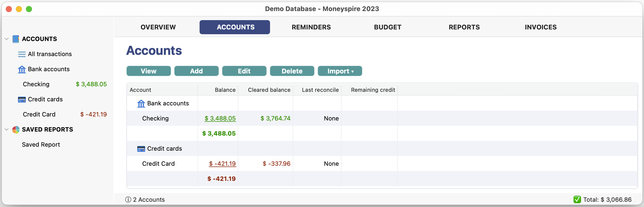Click the Delete button

(292, 71)
